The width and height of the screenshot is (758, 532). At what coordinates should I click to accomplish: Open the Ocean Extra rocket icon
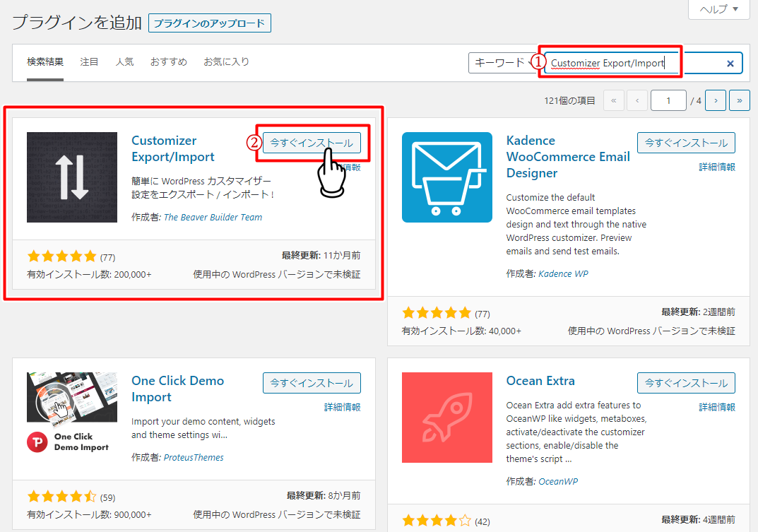447,418
